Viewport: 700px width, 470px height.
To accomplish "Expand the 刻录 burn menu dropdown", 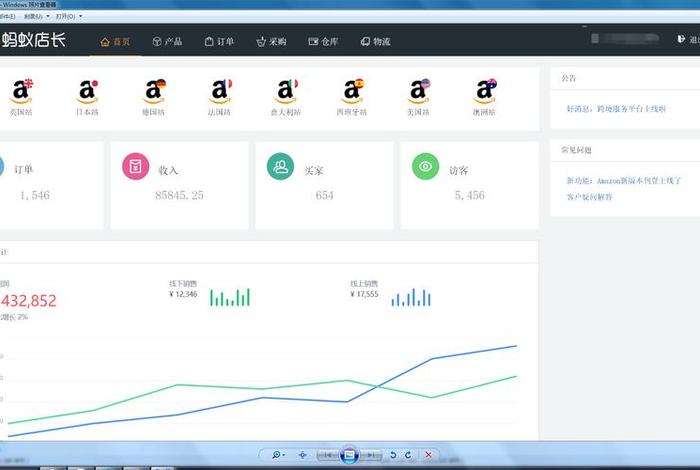I will 37,17.
